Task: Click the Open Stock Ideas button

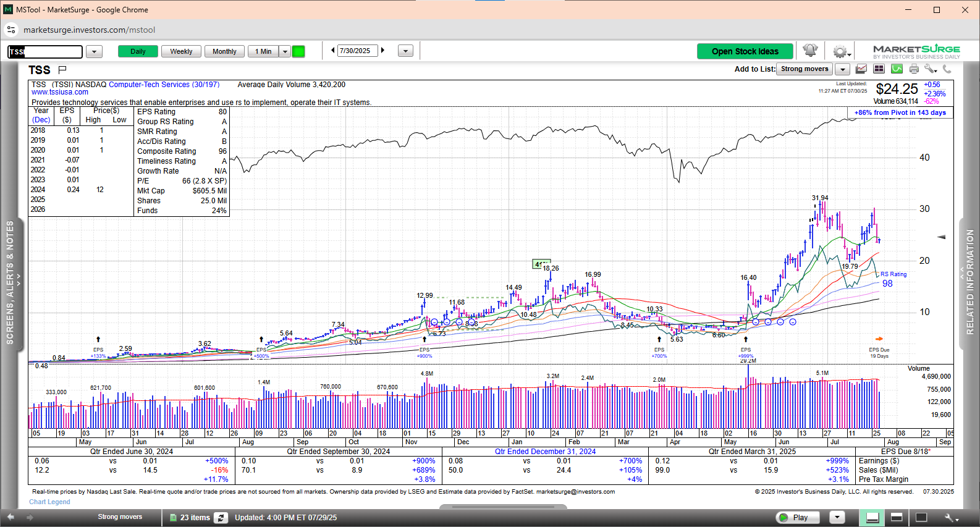Action: tap(745, 51)
